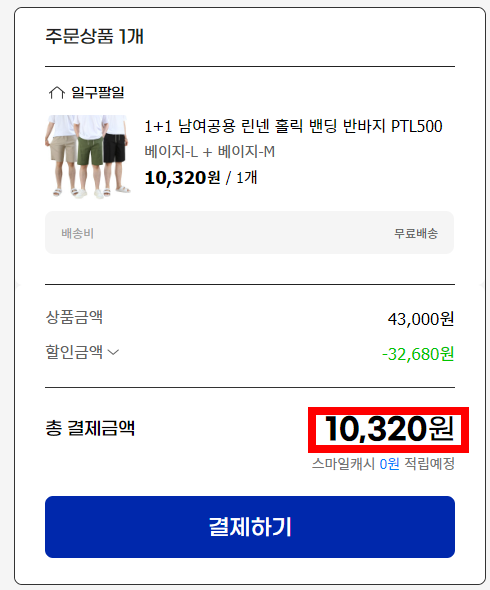The width and height of the screenshot is (490, 590).
Task: Click the 주문상품 1개 header
Action: 94,36
